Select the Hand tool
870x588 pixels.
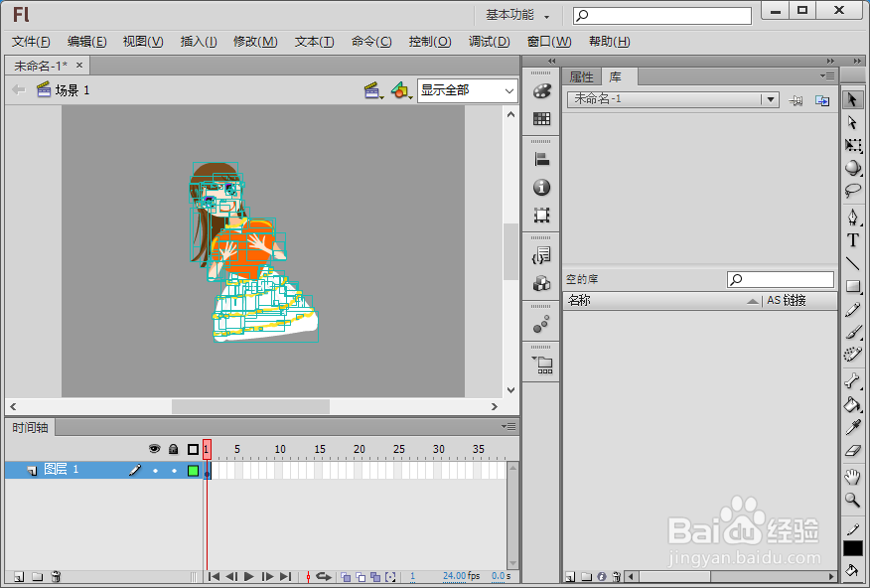853,476
